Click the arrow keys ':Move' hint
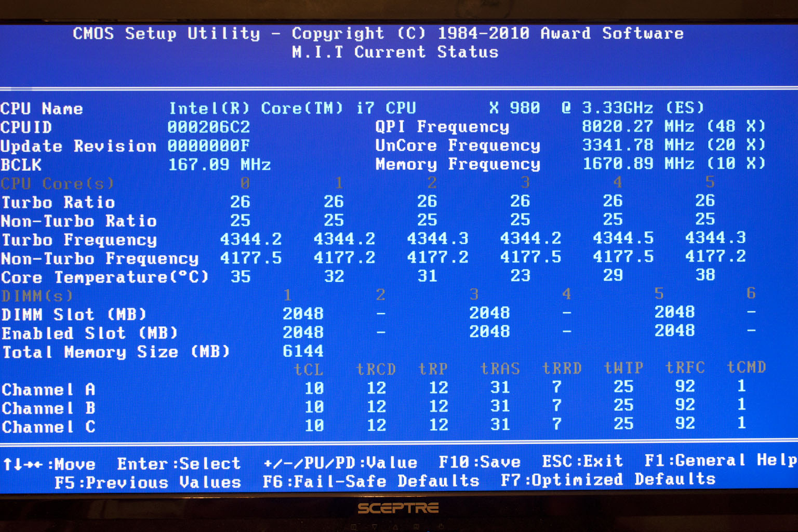The width and height of the screenshot is (798, 532). pyautogui.click(x=49, y=464)
